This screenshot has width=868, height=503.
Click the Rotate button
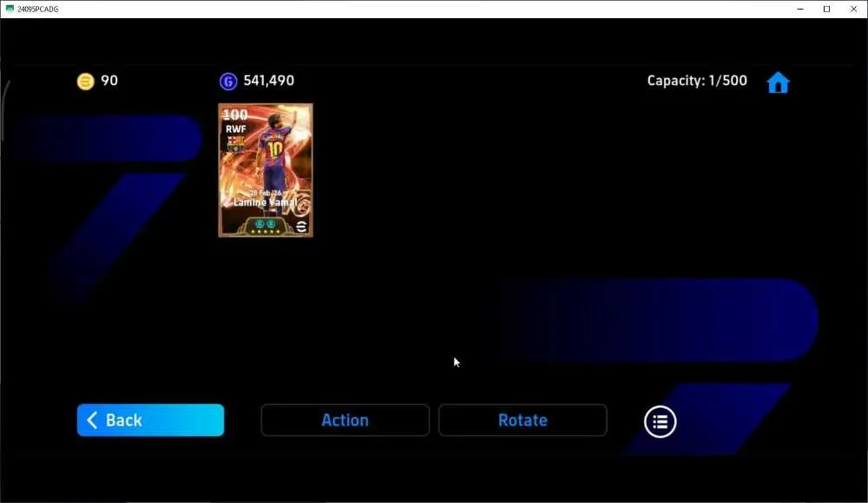pyautogui.click(x=523, y=420)
